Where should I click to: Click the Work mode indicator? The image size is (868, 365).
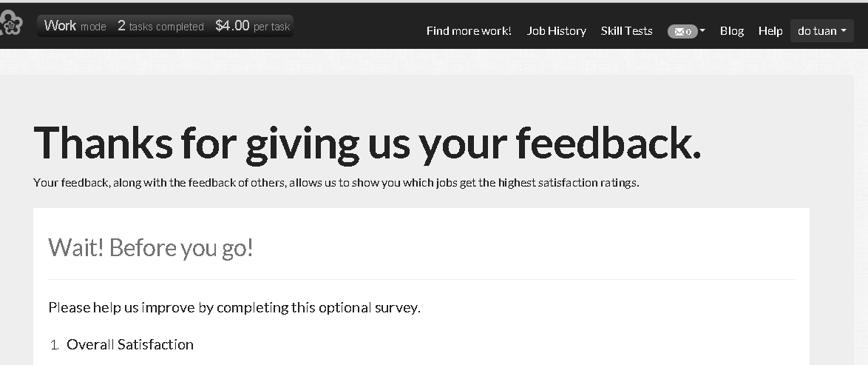pyautogui.click(x=75, y=26)
